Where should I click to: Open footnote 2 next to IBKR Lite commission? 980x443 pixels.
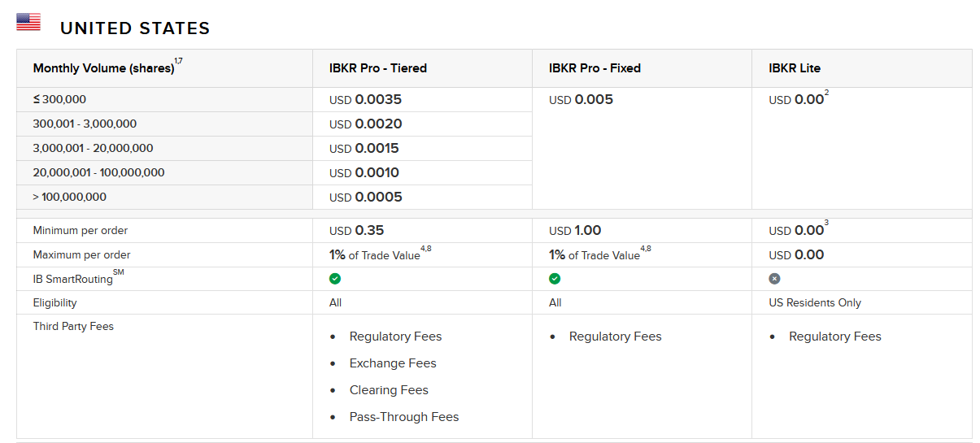826,93
